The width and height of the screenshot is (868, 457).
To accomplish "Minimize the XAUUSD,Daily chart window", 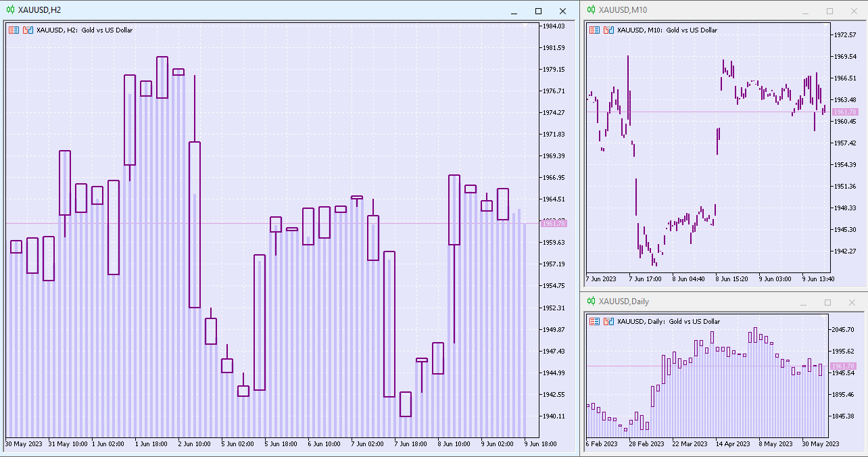I will (x=804, y=303).
